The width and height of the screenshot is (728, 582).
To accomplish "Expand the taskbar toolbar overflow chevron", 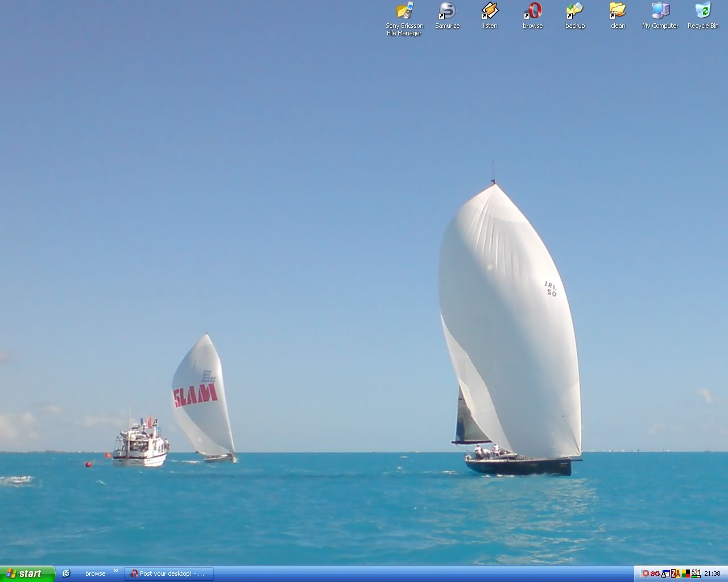I will (x=116, y=571).
